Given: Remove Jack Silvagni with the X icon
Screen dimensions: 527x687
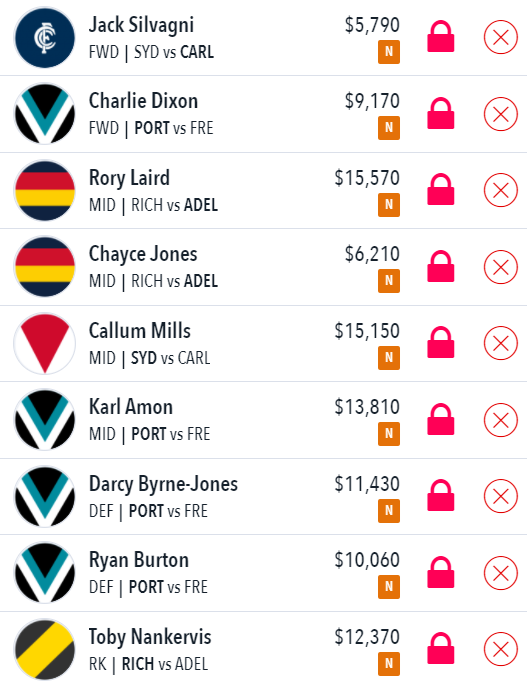Looking at the screenshot, I should 501,37.
